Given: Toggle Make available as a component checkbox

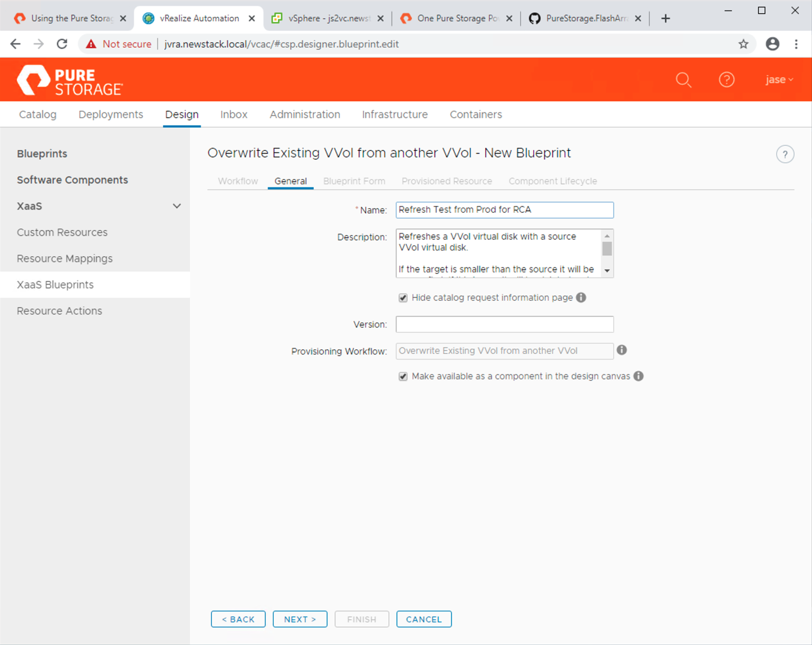Looking at the screenshot, I should point(403,376).
